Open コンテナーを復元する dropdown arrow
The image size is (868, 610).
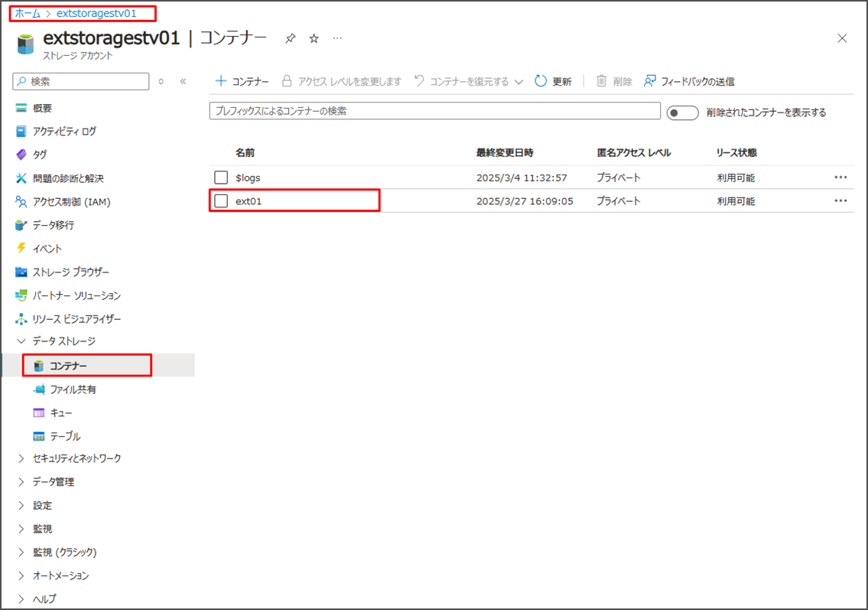click(519, 82)
